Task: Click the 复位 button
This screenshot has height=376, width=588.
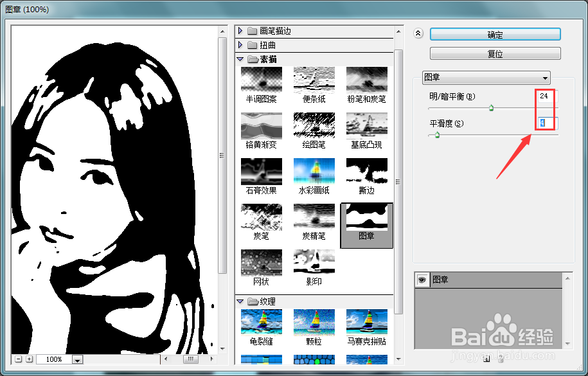Action: pos(495,53)
